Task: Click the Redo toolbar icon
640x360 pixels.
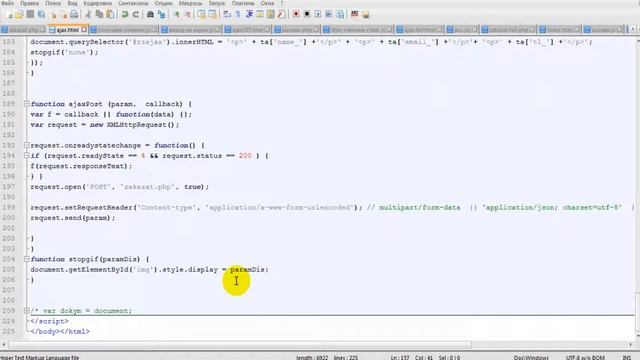Action: click(x=136, y=15)
